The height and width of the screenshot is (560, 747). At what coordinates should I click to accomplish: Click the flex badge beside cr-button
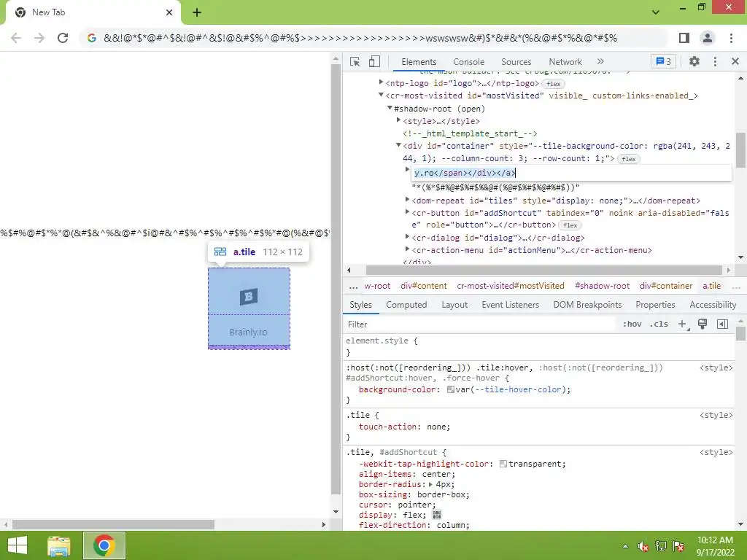click(x=570, y=225)
